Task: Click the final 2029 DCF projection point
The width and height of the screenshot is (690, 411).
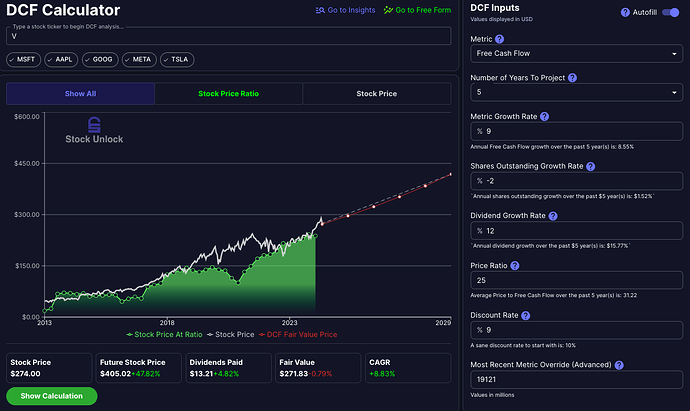Action: [450, 175]
